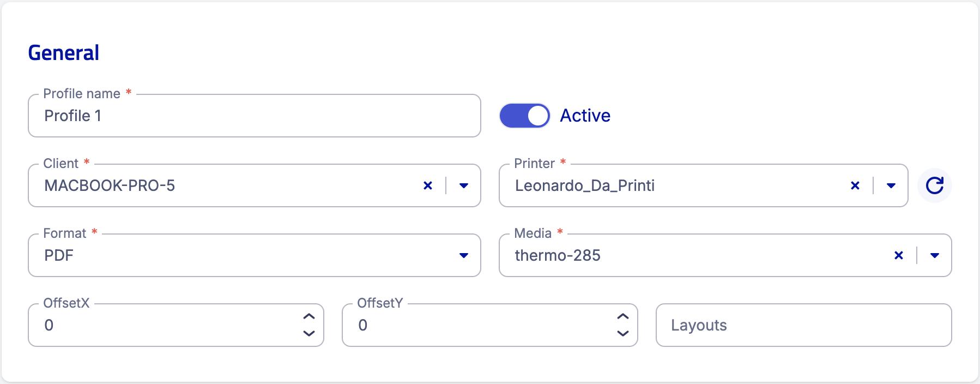The height and width of the screenshot is (384, 980).
Task: Open the Format dropdown arrow
Action: pyautogui.click(x=464, y=255)
